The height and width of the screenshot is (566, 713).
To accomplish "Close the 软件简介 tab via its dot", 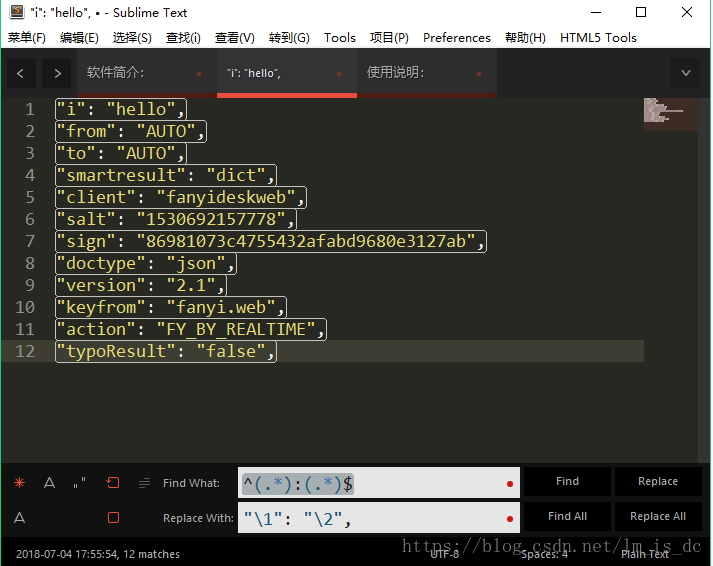I will coord(199,74).
